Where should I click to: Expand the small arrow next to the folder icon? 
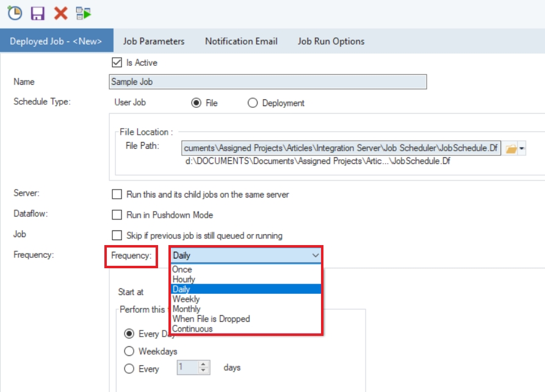[x=522, y=149]
